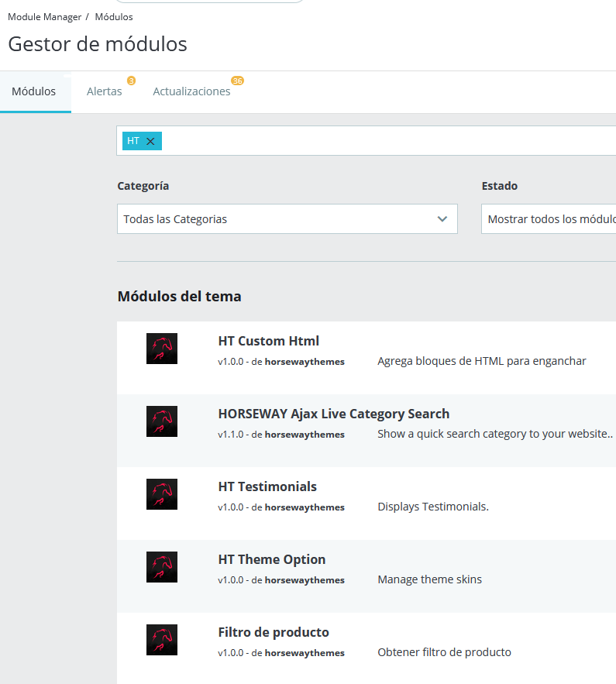Click the Estado label
The width and height of the screenshot is (616, 684).
point(500,186)
